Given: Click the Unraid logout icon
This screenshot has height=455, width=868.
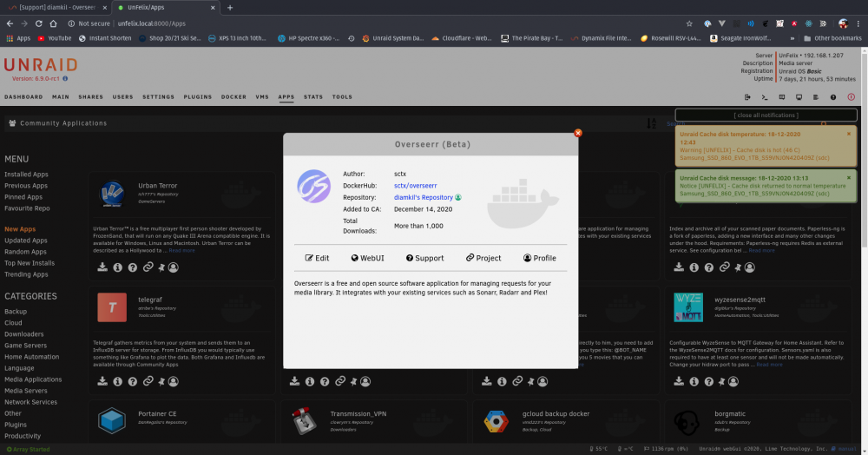Looking at the screenshot, I should point(747,97).
